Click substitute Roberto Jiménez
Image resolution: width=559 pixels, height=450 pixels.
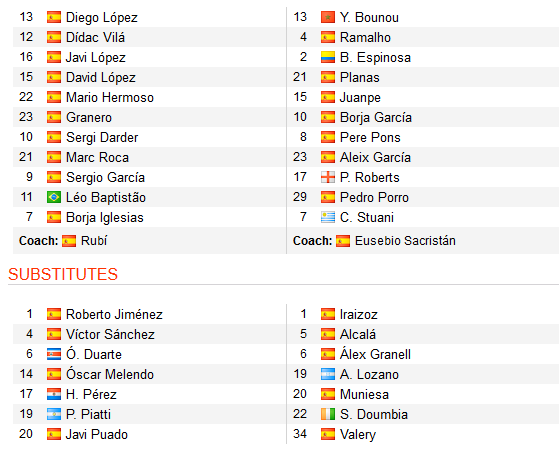tap(114, 315)
